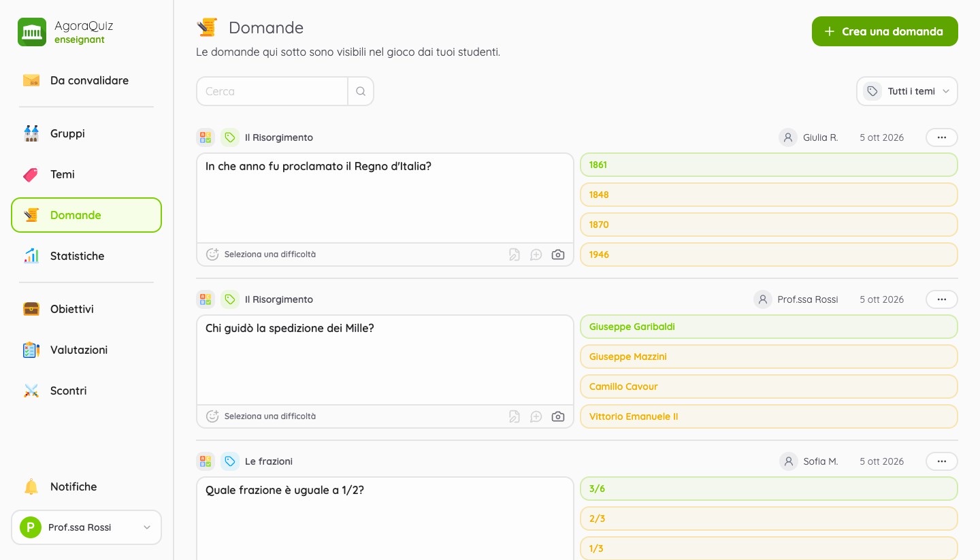Click the blue tag icon for Le frazioni
This screenshot has height=560, width=980.
click(x=230, y=461)
